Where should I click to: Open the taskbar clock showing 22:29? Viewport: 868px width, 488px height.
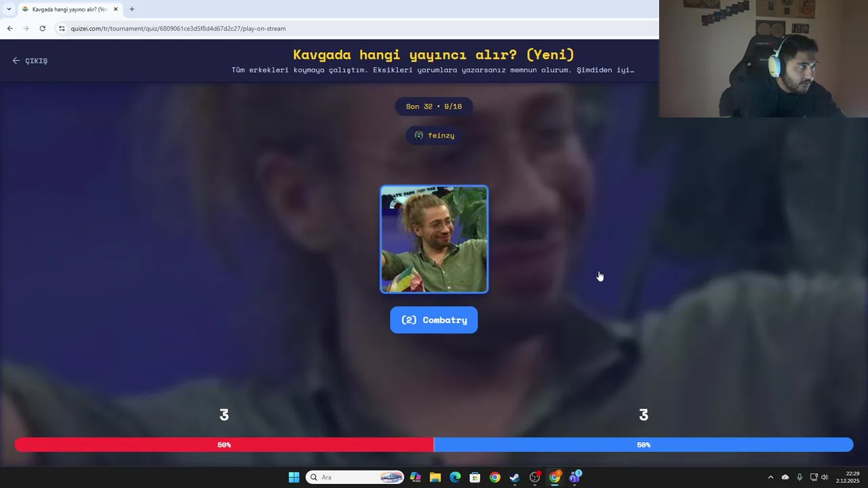click(848, 477)
